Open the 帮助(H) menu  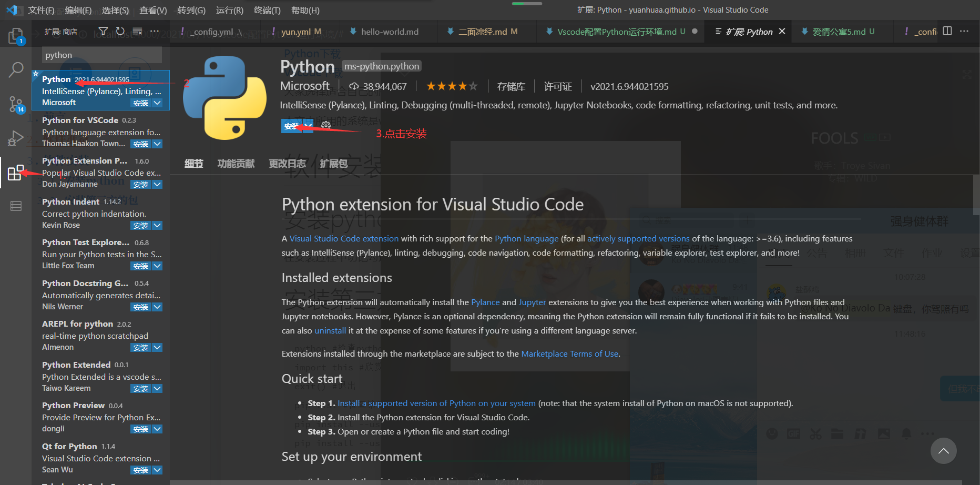pos(305,10)
